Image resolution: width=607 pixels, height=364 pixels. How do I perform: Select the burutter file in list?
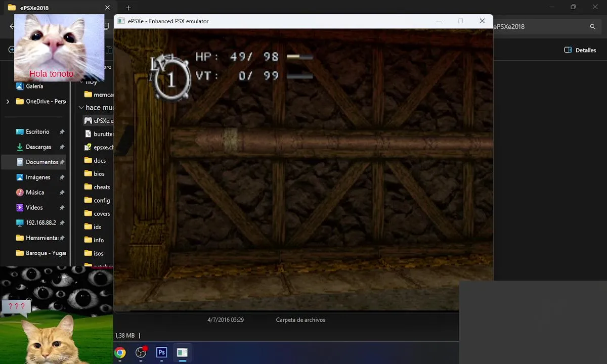point(99,134)
